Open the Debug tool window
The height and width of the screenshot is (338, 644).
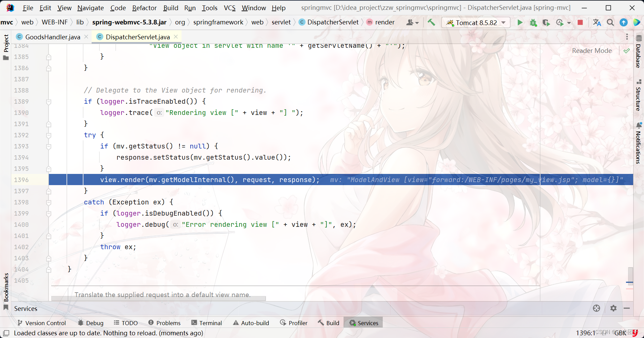click(91, 323)
